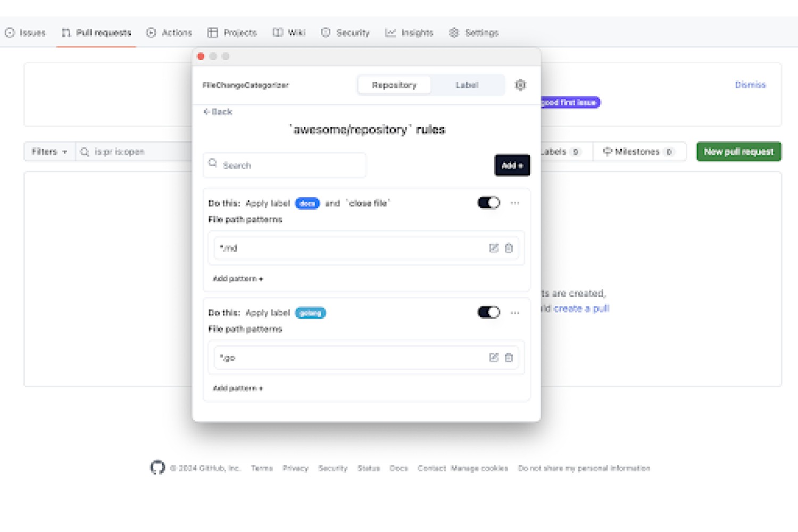Image resolution: width=798 pixels, height=532 pixels.
Task: Switch to the Repository tab
Action: click(x=394, y=85)
